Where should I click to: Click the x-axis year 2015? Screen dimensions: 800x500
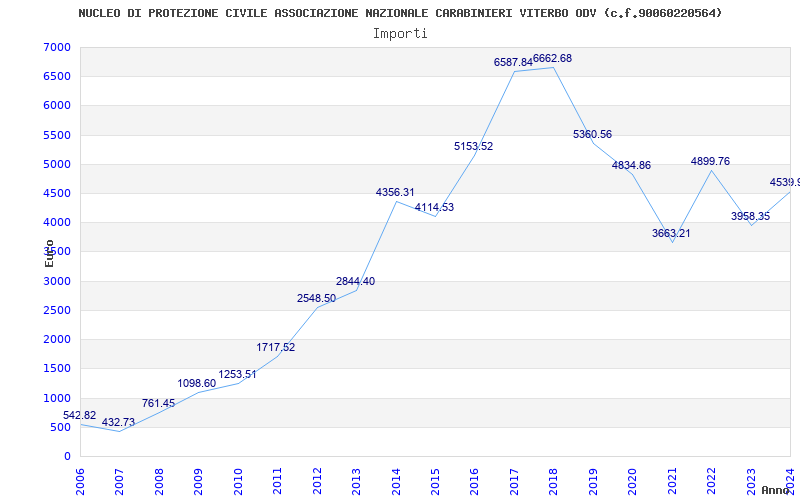coord(435,482)
